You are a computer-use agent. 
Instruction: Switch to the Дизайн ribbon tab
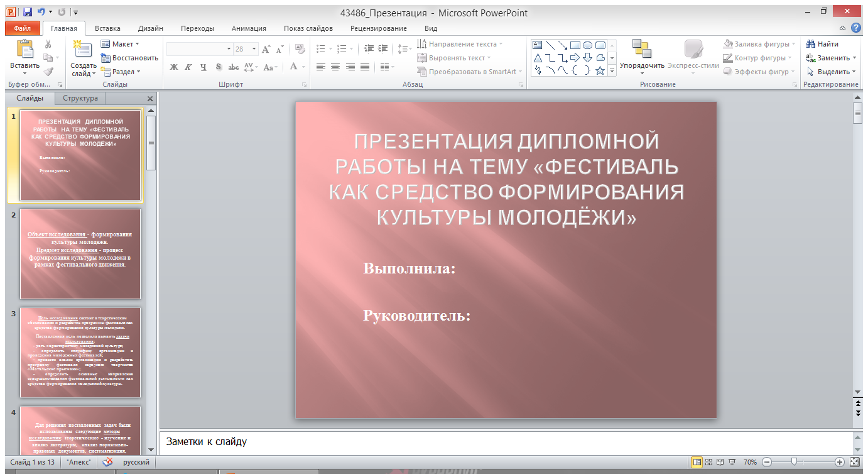pyautogui.click(x=151, y=28)
